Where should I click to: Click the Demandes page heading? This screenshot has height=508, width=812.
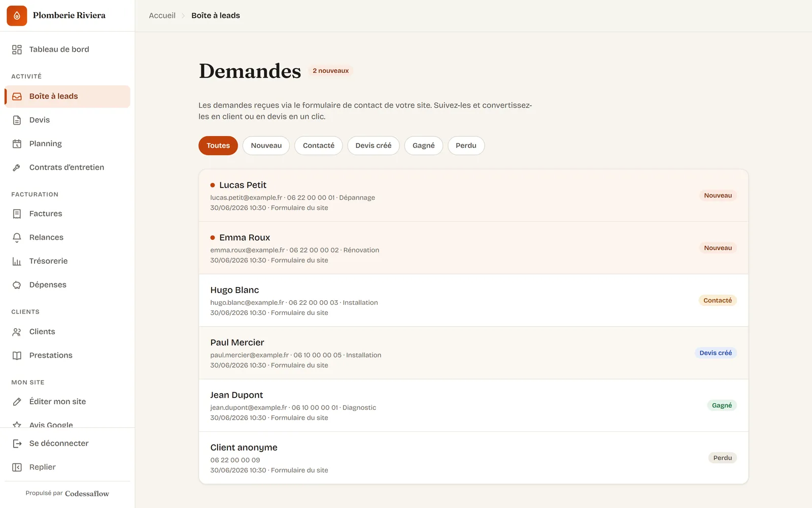click(x=250, y=71)
